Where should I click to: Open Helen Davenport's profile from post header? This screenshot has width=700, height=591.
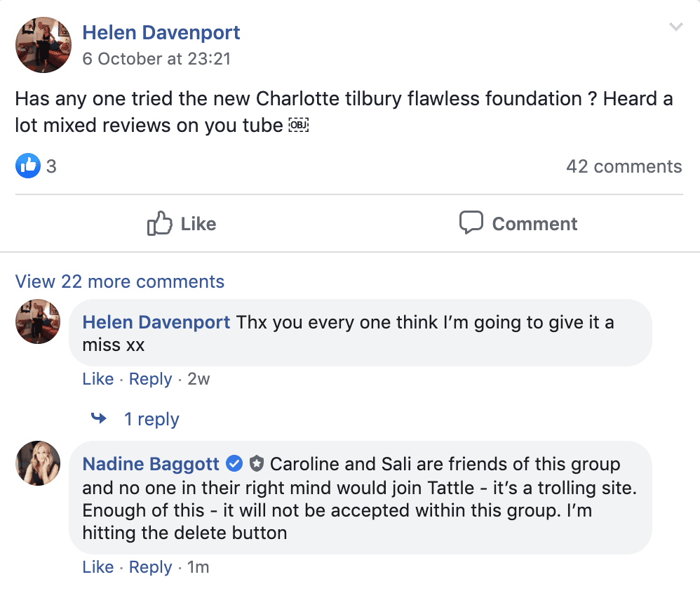[161, 32]
